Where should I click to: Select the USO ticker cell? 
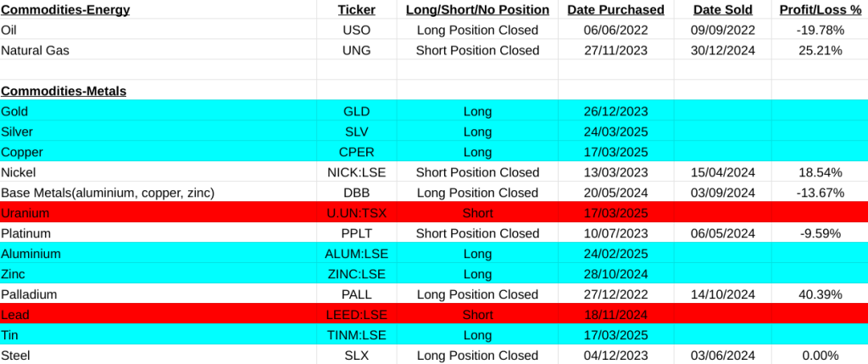356,30
